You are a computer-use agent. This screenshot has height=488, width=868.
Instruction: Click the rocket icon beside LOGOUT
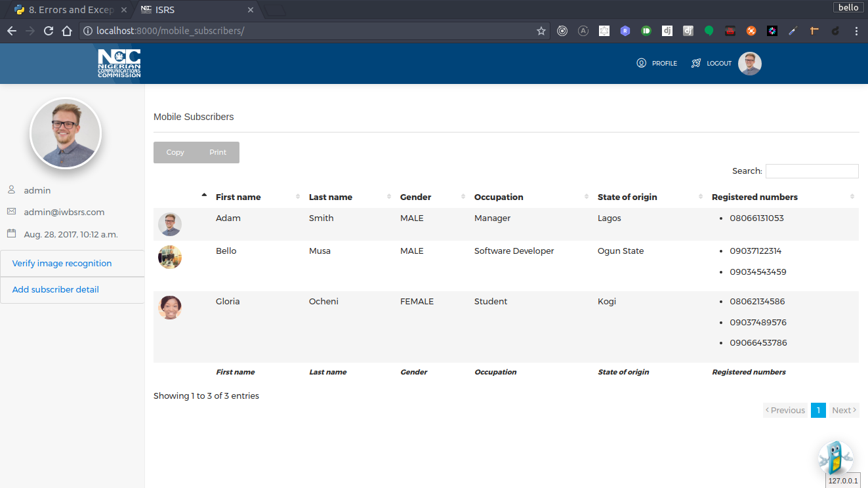[x=696, y=64]
